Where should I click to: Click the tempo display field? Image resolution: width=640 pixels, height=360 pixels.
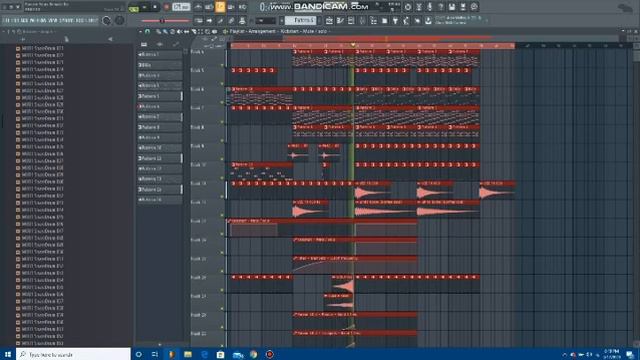181,7
